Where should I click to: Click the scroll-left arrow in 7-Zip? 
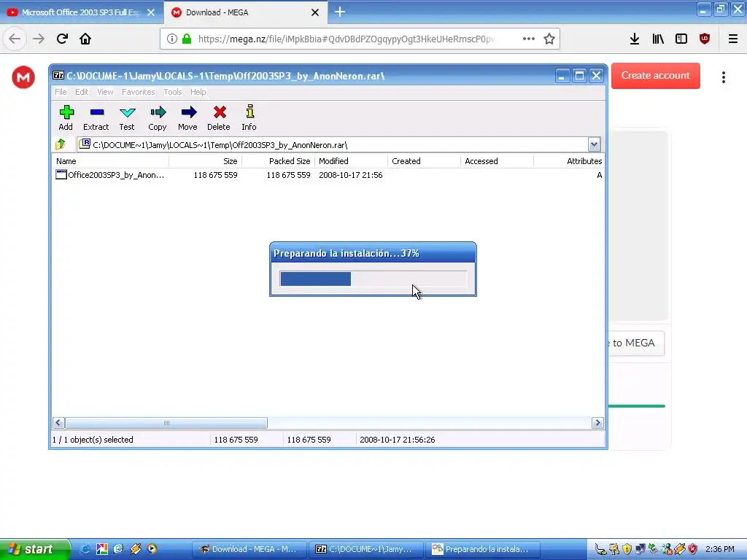[58, 423]
